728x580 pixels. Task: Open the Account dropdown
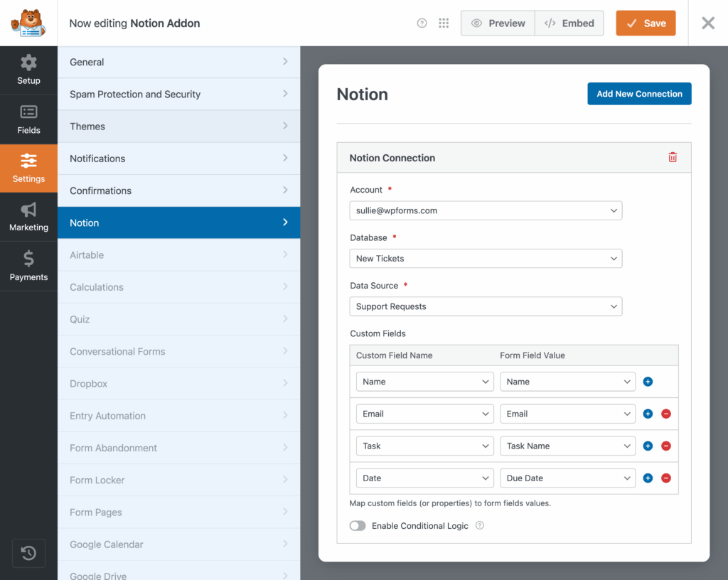[x=486, y=210]
